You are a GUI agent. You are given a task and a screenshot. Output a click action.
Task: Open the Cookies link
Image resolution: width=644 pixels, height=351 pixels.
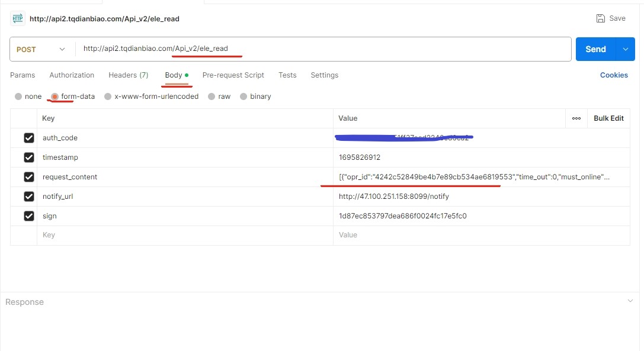point(614,75)
